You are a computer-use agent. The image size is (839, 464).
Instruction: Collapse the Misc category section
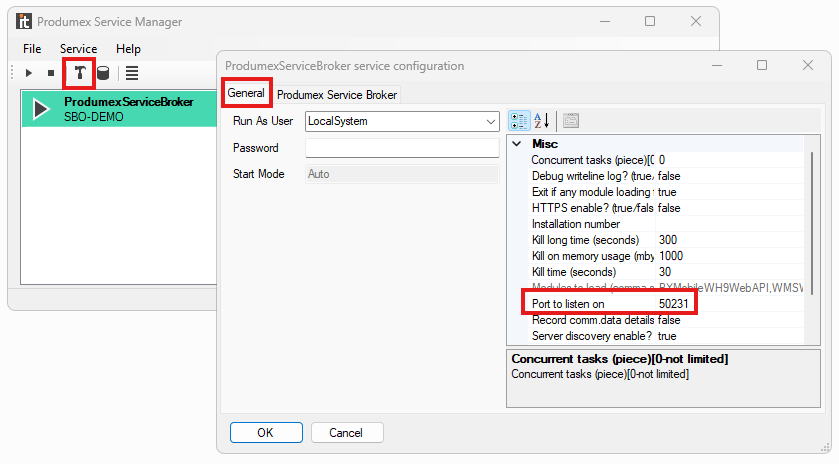(516, 144)
